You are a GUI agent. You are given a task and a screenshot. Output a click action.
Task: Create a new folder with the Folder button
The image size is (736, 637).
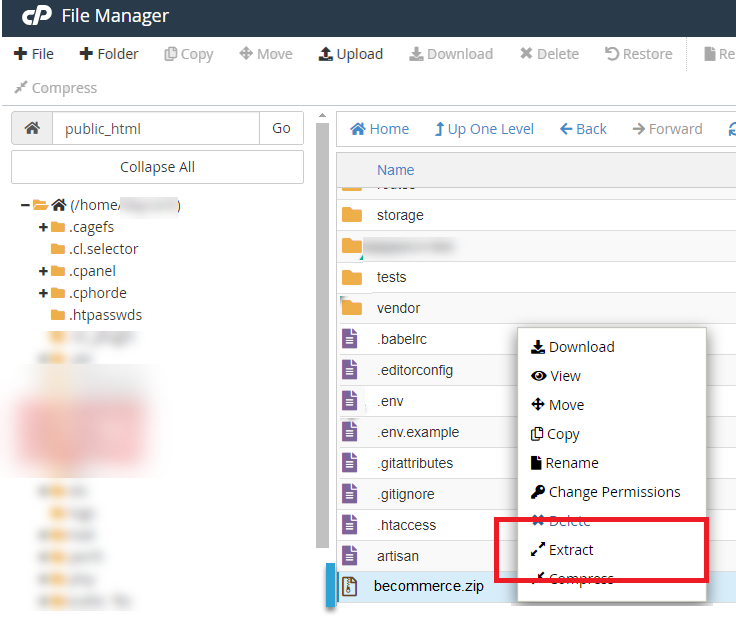[x=109, y=54]
